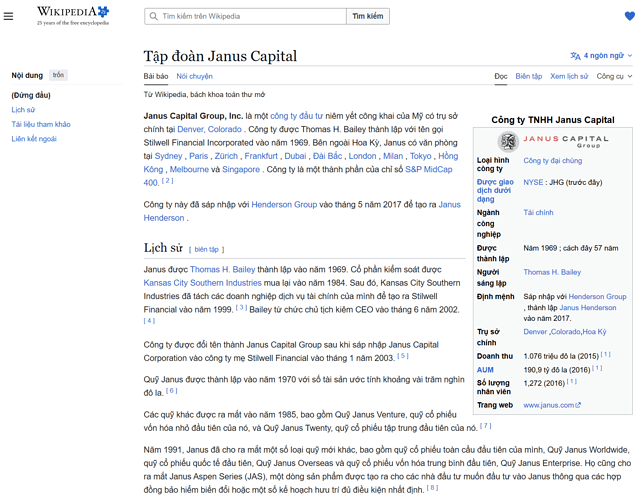Open the Được giao dịch dưới dạng label link
This screenshot has height=500, width=637.
495,191
